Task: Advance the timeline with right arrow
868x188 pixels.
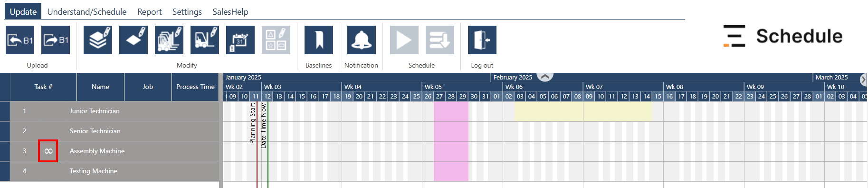Action: [863, 79]
